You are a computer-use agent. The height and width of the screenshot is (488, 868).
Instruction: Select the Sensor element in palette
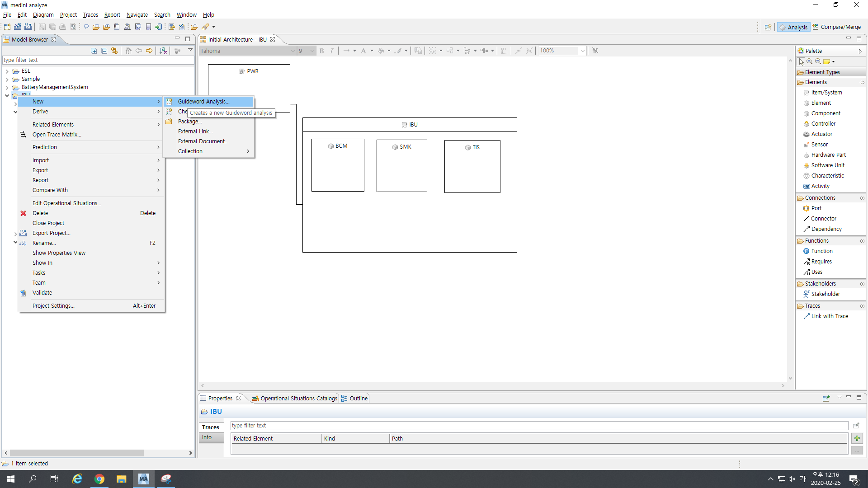pos(819,145)
